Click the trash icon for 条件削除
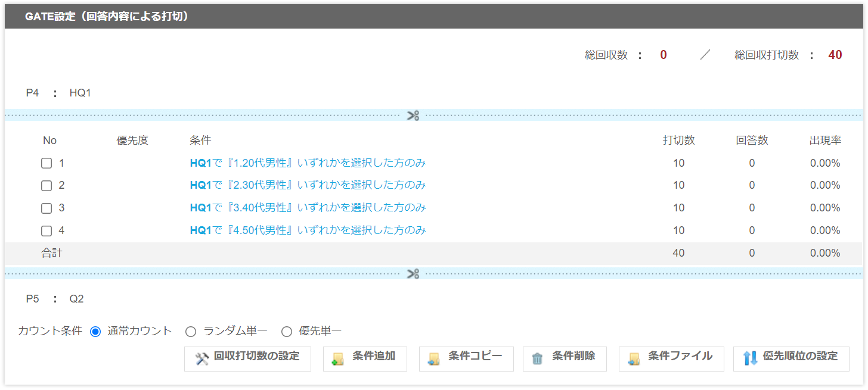The image size is (868, 390). click(x=538, y=358)
